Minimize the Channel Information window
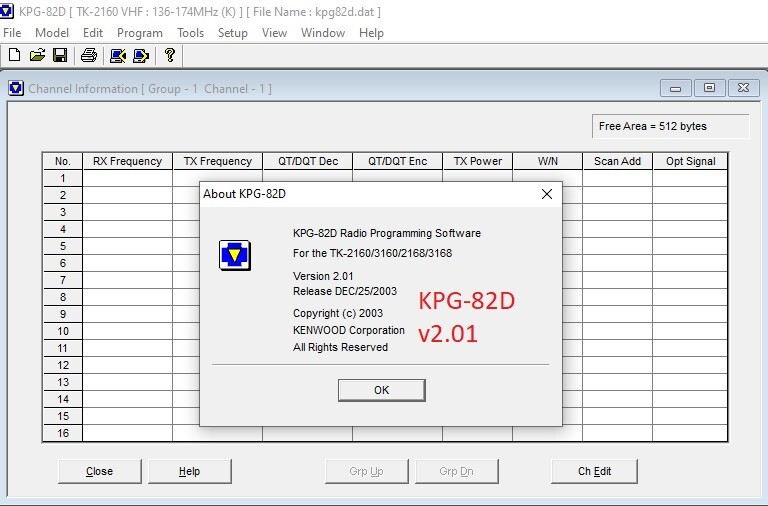Viewport: 768px width, 506px height. pyautogui.click(x=676, y=88)
